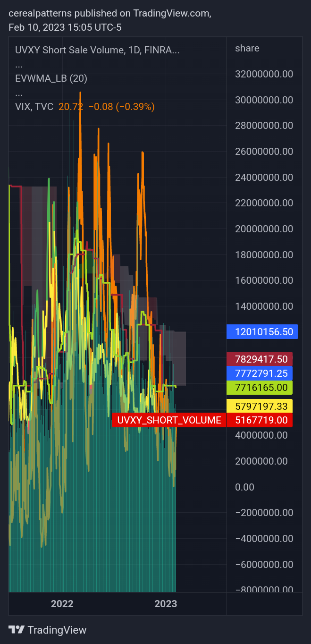311x644 pixels.
Task: Select the UVXY Short Sale Volume legend
Action: [x=97, y=50]
